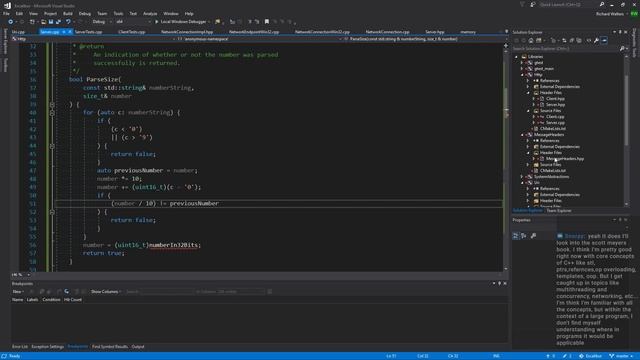This screenshot has height=360, width=640.
Task: Open the Help menu
Action: 189,13
